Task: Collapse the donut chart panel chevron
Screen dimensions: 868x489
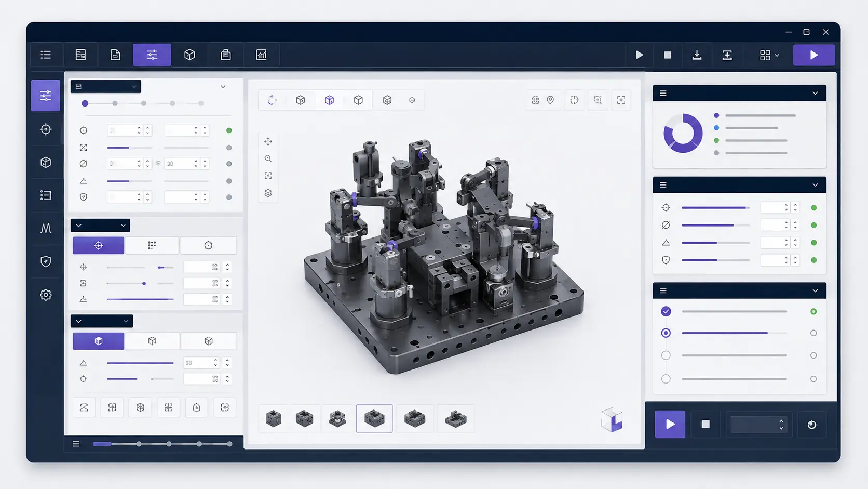Action: pyautogui.click(x=815, y=93)
